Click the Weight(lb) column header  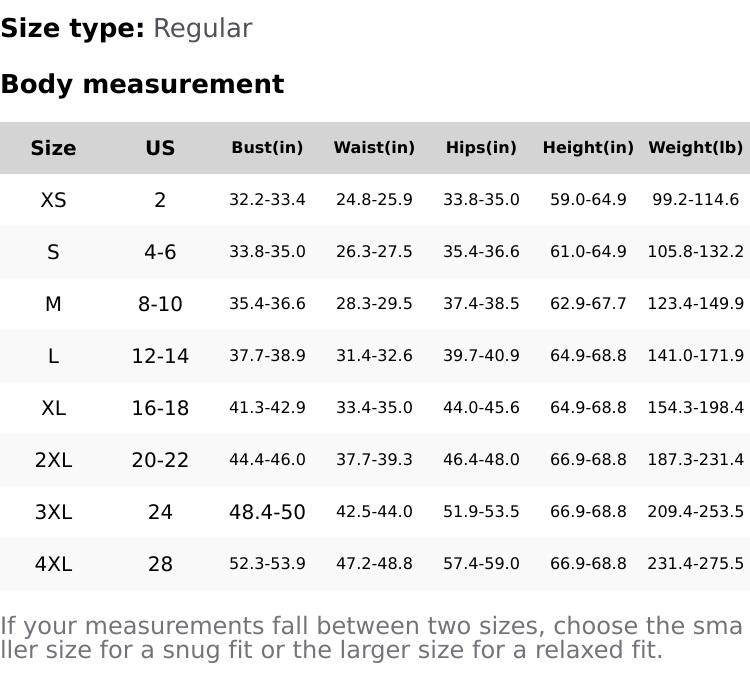pos(695,148)
